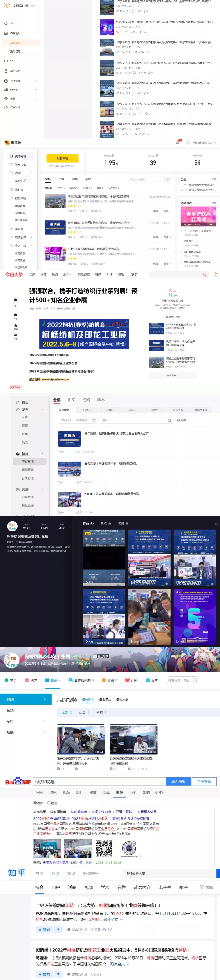Select 已发布 status tab in 网易号
The width and height of the screenshot is (220, 980).
(x=87, y=410)
